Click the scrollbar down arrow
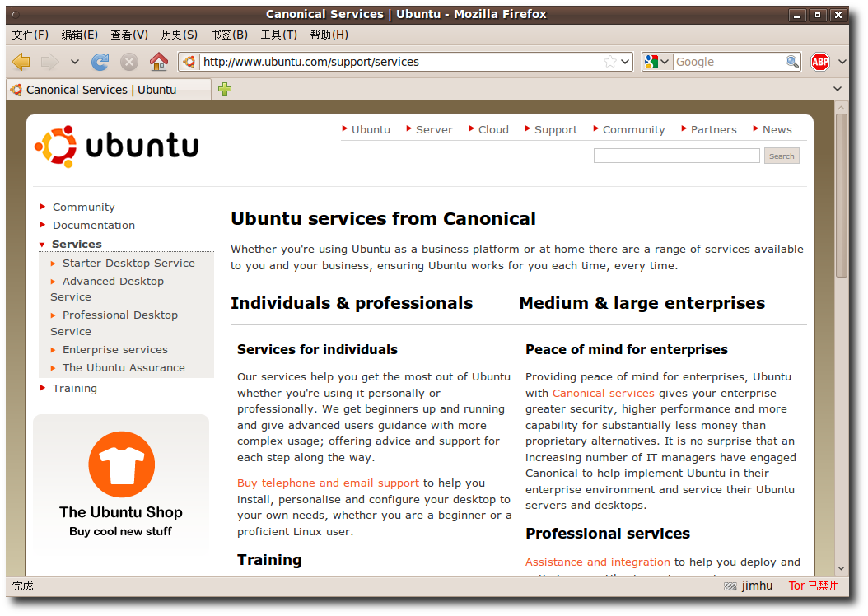This screenshot has width=868, height=616. [x=842, y=569]
